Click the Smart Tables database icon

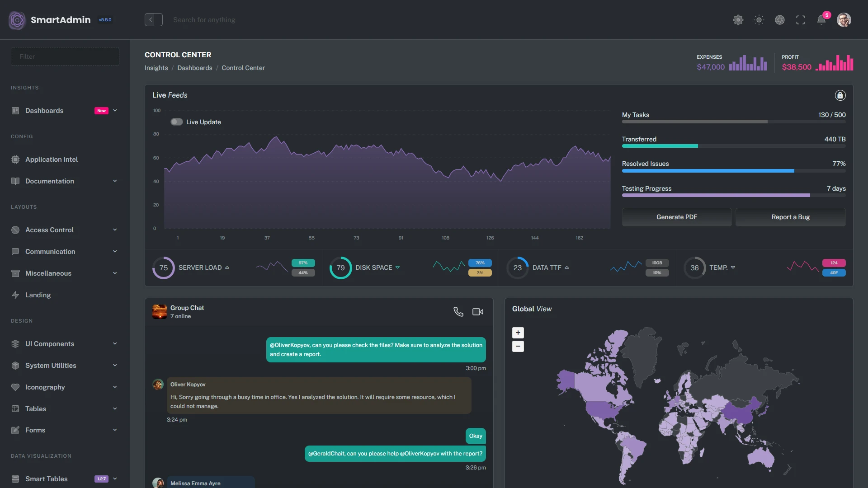pos(15,479)
